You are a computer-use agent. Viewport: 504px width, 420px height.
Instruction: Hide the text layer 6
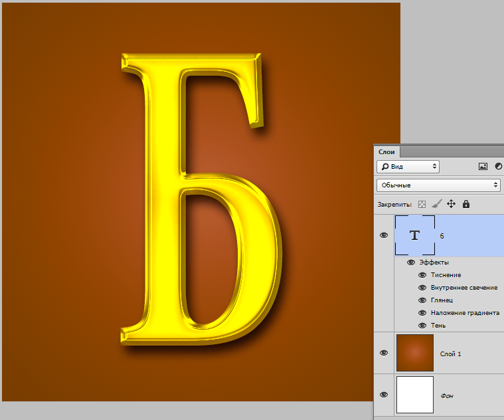384,235
